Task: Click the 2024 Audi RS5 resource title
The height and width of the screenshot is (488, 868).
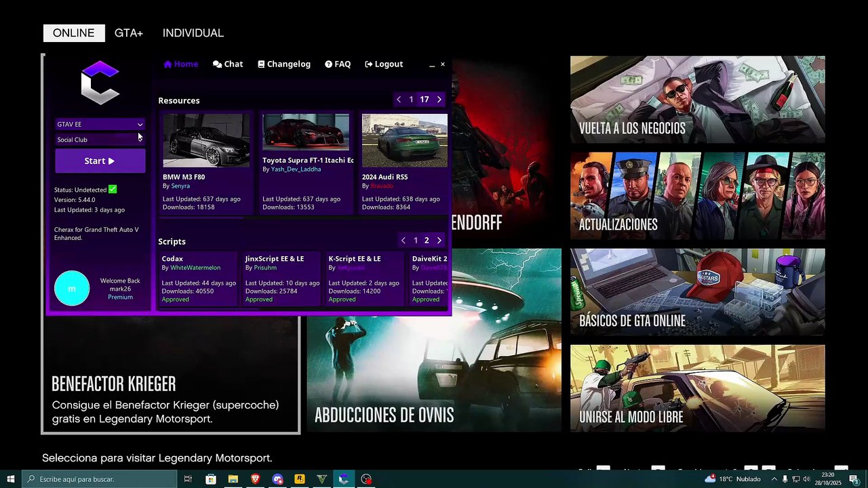Action: point(384,177)
